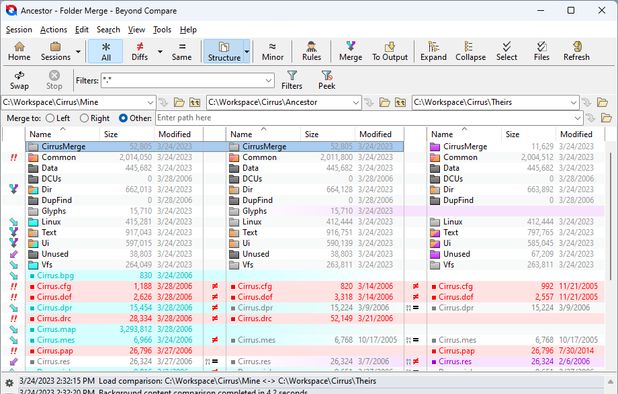618x394 pixels.
Task: Open the Sessions button dropdown arrow
Action: 78,51
